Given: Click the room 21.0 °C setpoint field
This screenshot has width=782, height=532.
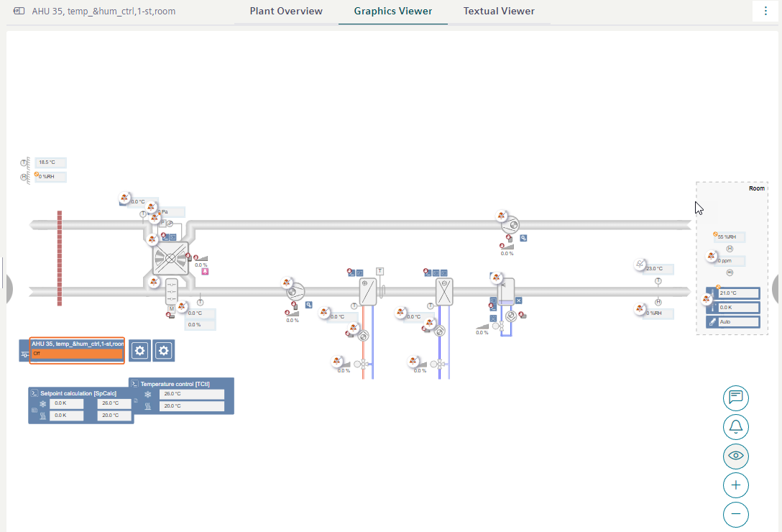Looking at the screenshot, I should point(738,293).
